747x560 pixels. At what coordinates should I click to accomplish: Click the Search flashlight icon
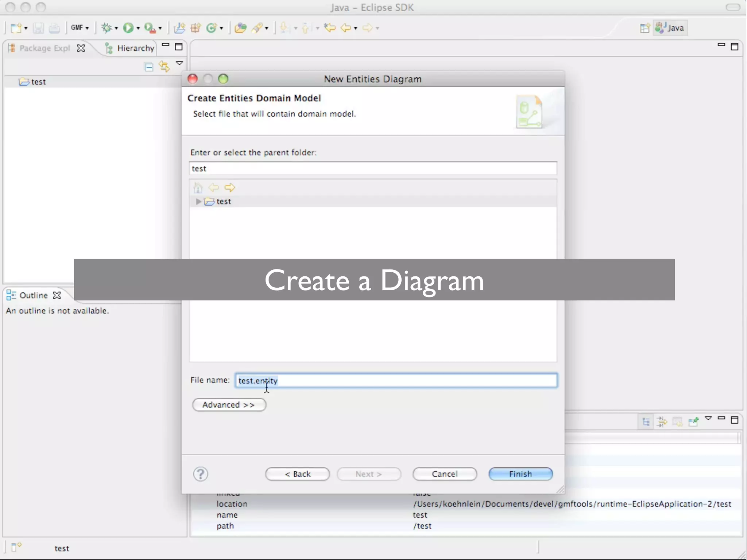[x=257, y=28]
